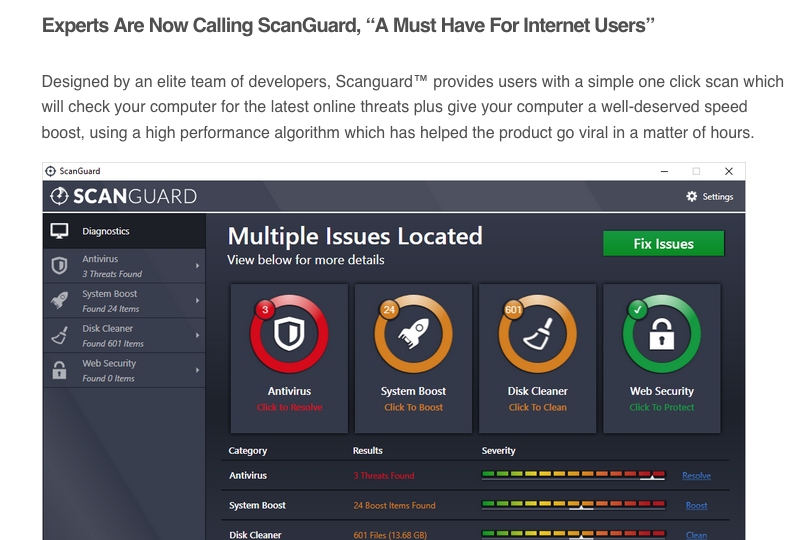Click the System Boost card title
The image size is (792, 540).
[413, 391]
